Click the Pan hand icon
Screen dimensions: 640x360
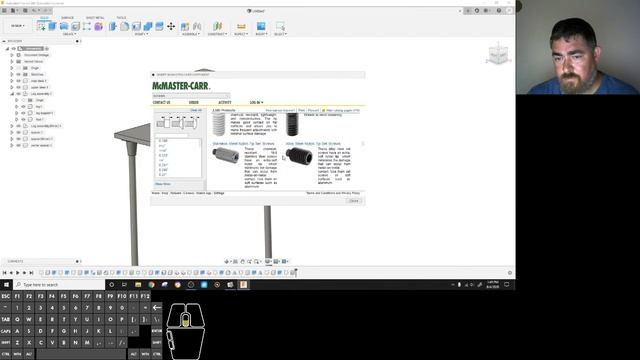[x=242, y=261]
